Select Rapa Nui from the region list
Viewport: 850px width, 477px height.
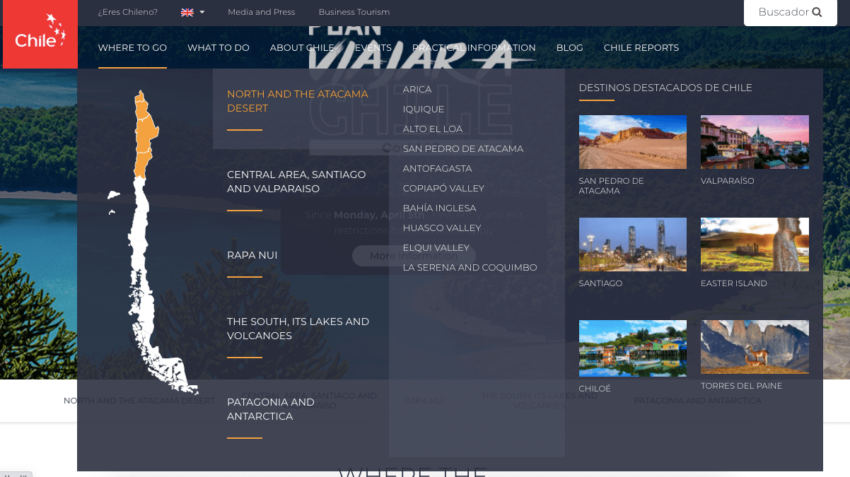click(252, 255)
